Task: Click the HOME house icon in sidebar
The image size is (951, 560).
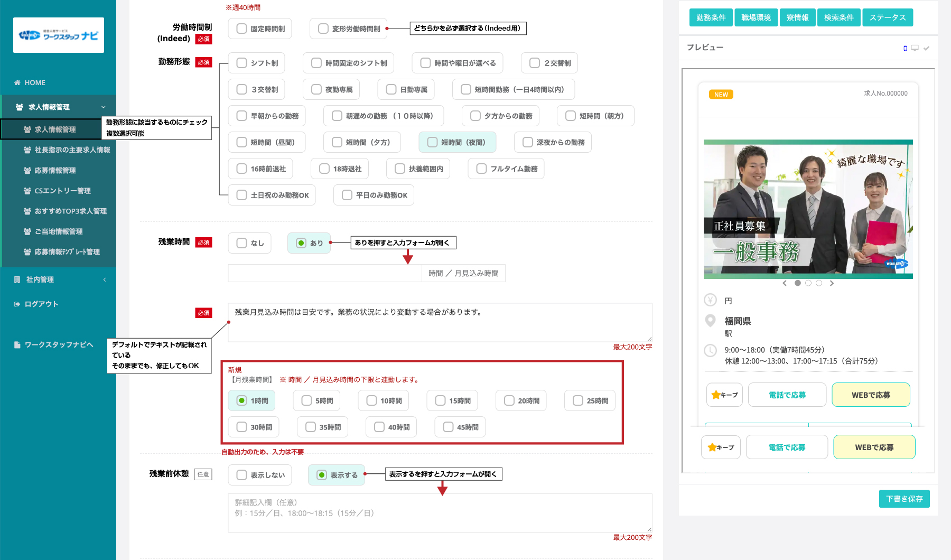Action: [x=17, y=83]
